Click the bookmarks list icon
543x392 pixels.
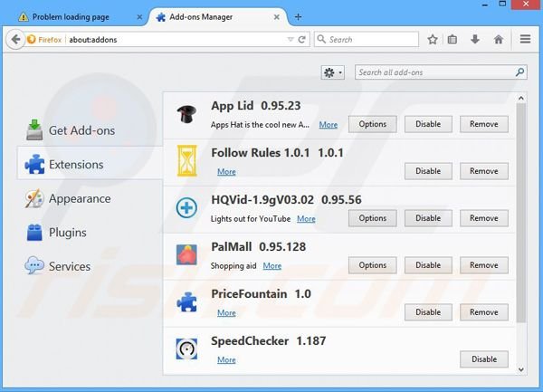click(x=452, y=40)
